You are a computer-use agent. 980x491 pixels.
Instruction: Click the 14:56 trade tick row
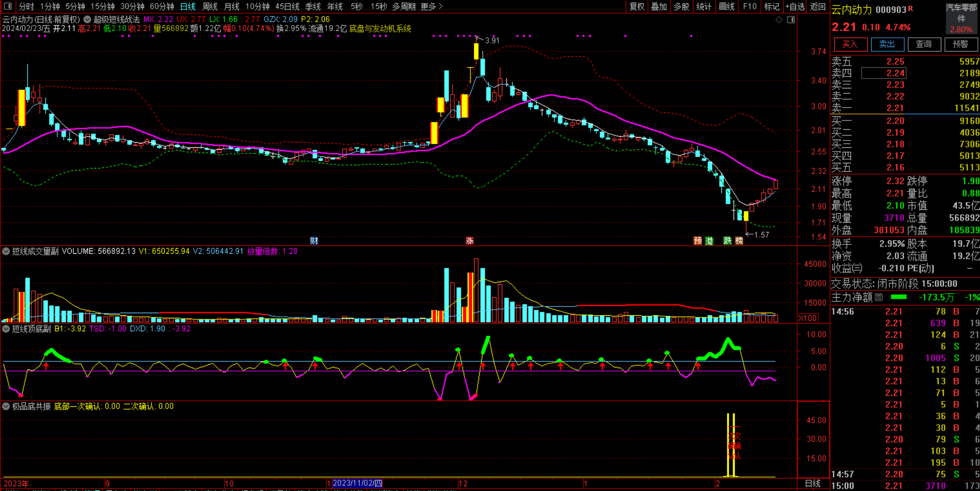(905, 312)
